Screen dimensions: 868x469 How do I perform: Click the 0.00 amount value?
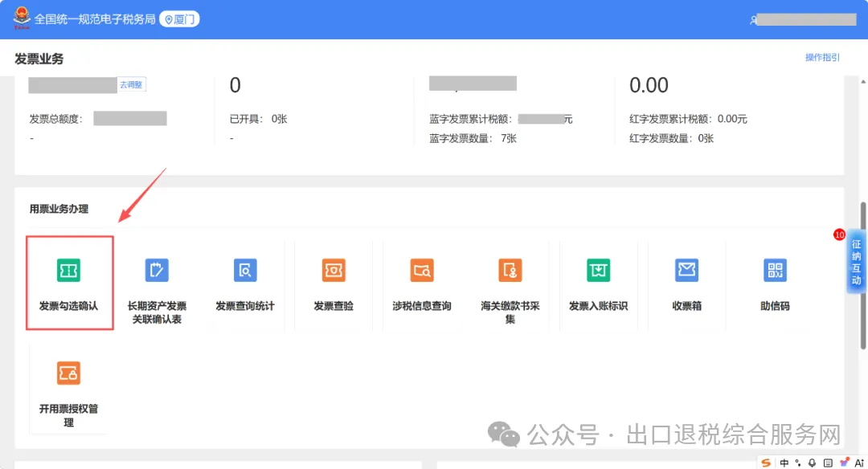(x=649, y=85)
